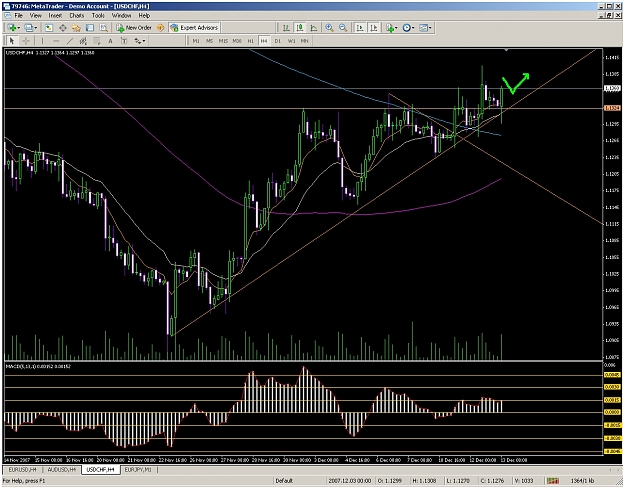This screenshot has width=625, height=487.
Task: Select the equidistant channel tool
Action: 83,41
